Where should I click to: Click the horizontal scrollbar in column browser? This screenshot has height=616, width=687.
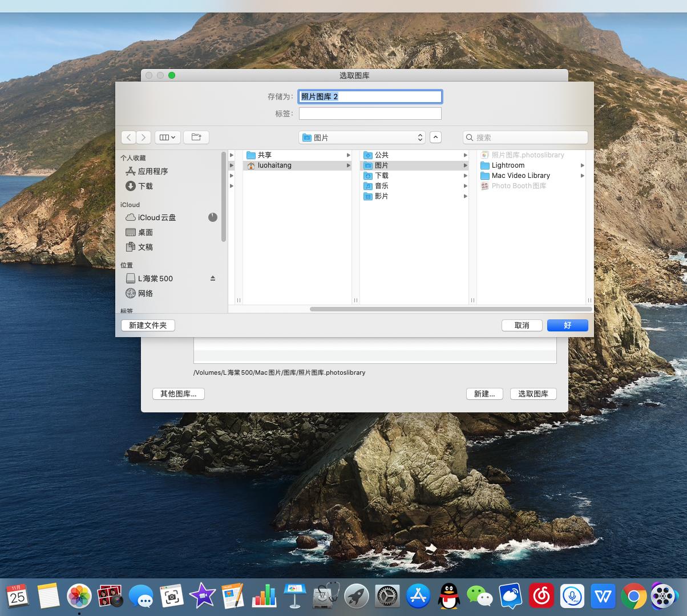(x=450, y=309)
